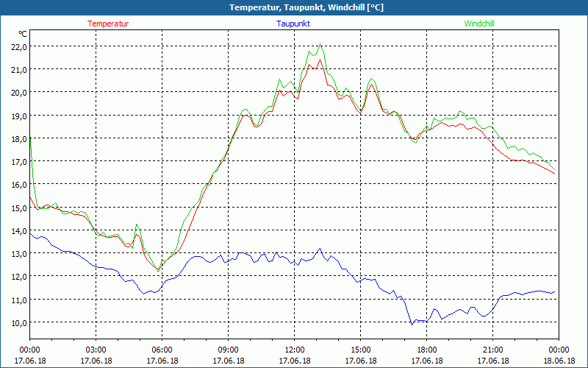
Task: Click the temperature minimum point before 06:00
Action: (158, 269)
